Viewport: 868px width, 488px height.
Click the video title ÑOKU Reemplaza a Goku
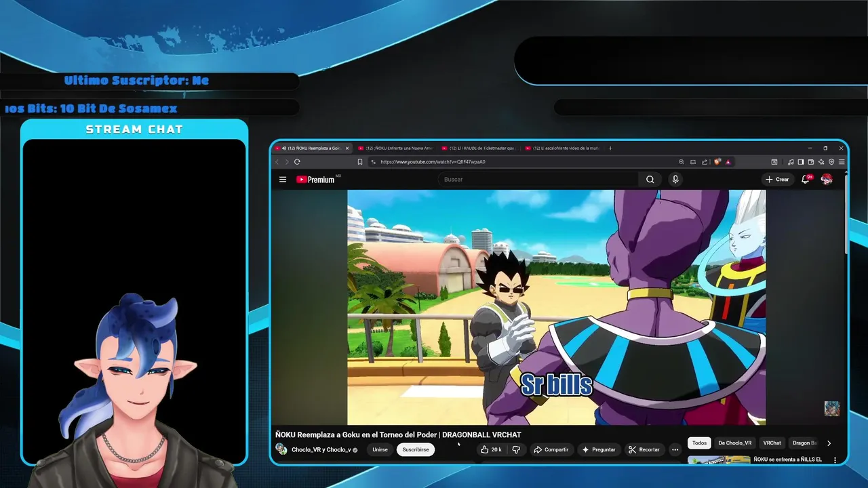tap(398, 434)
